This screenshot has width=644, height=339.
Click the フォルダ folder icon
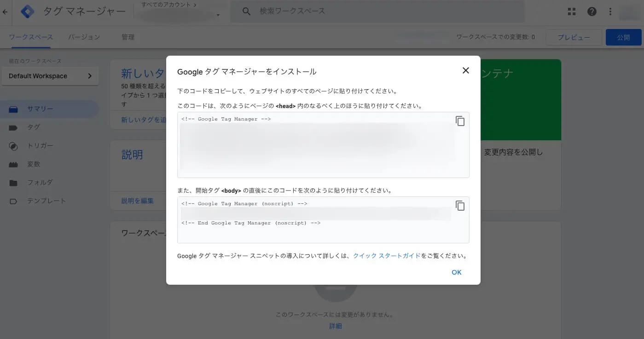pos(13,183)
